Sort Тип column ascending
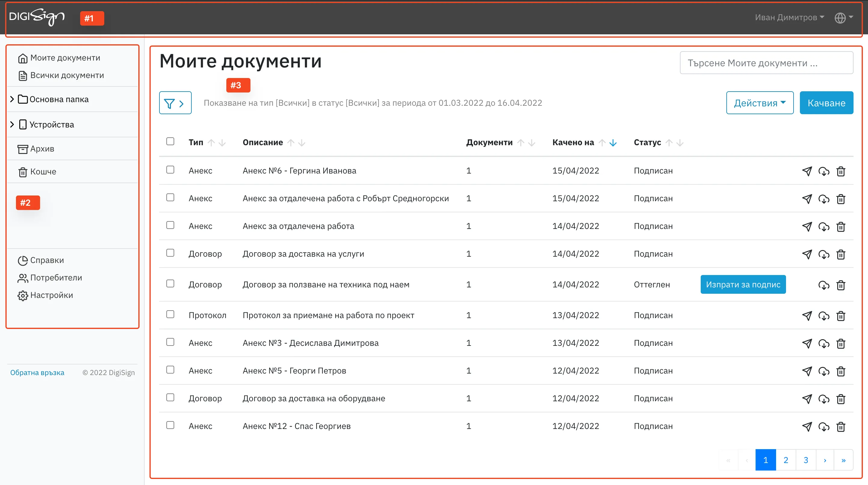The image size is (868, 485). click(x=211, y=143)
